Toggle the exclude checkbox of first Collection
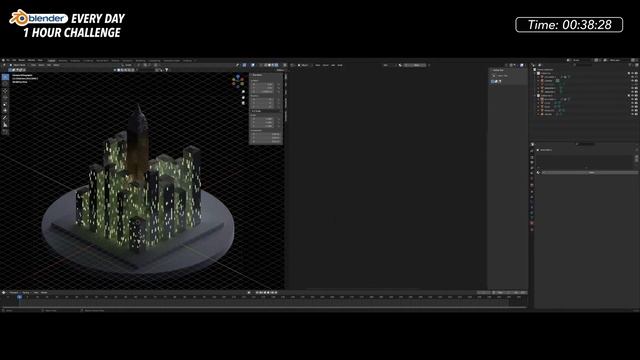 (629, 73)
